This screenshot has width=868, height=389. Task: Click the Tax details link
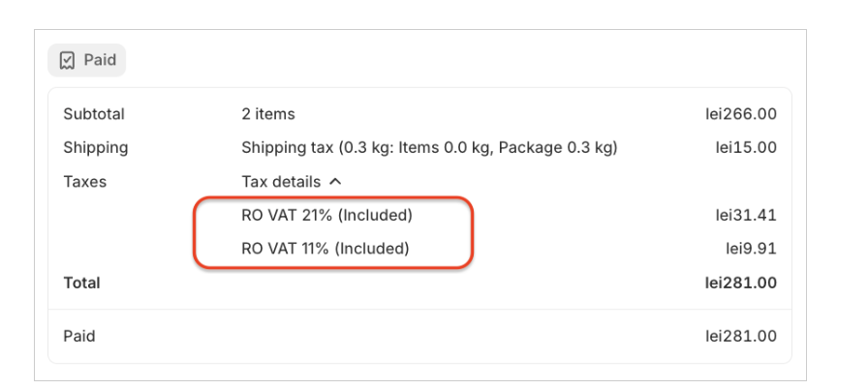point(281,181)
